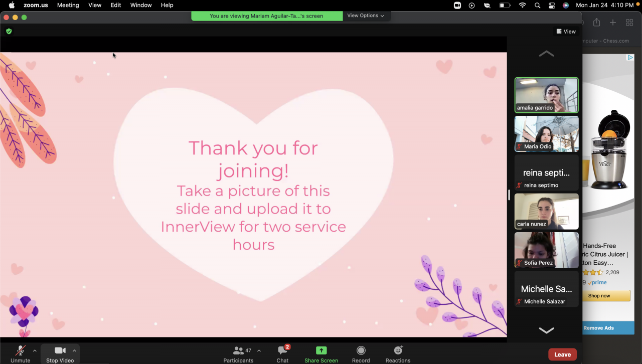Viewport: 642px width, 364px height.
Task: Open the Participants panel
Action: 238,353
